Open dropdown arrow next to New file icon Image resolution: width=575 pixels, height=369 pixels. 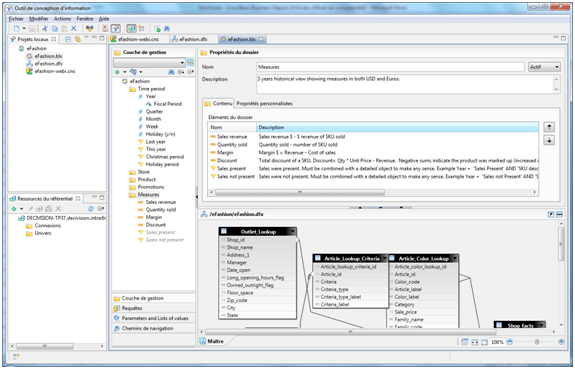point(24,28)
